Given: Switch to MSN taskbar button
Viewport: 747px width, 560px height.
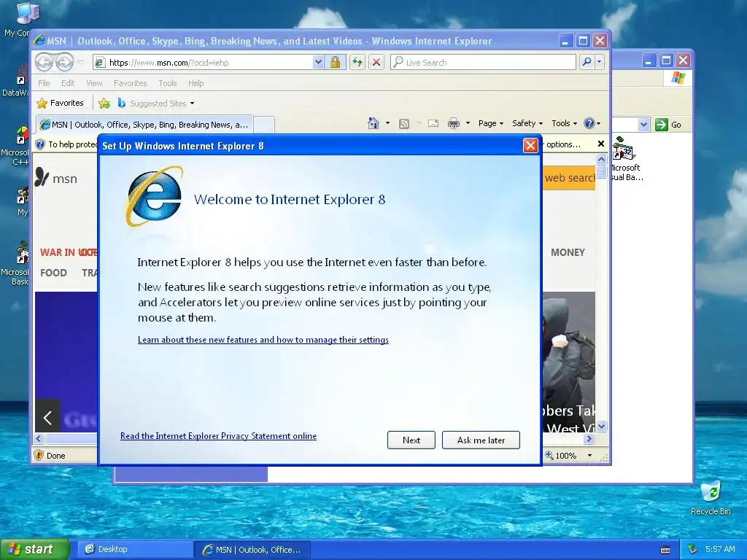Looking at the screenshot, I should coord(252,549).
